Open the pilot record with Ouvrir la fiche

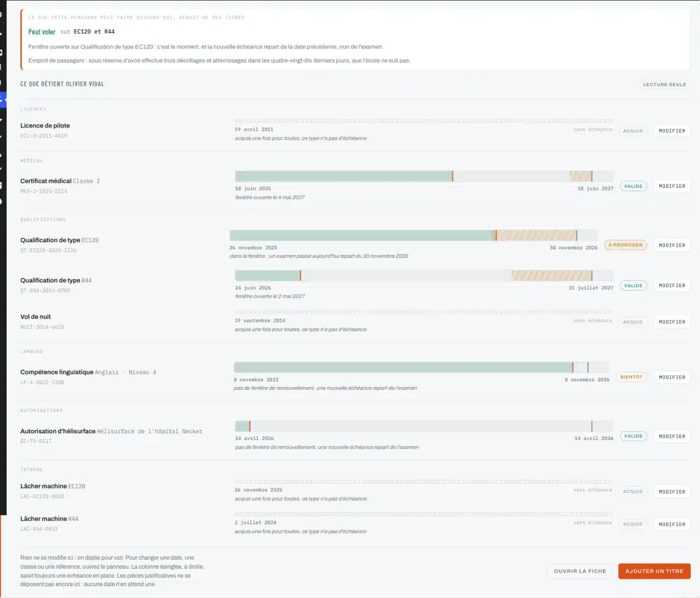tap(580, 571)
